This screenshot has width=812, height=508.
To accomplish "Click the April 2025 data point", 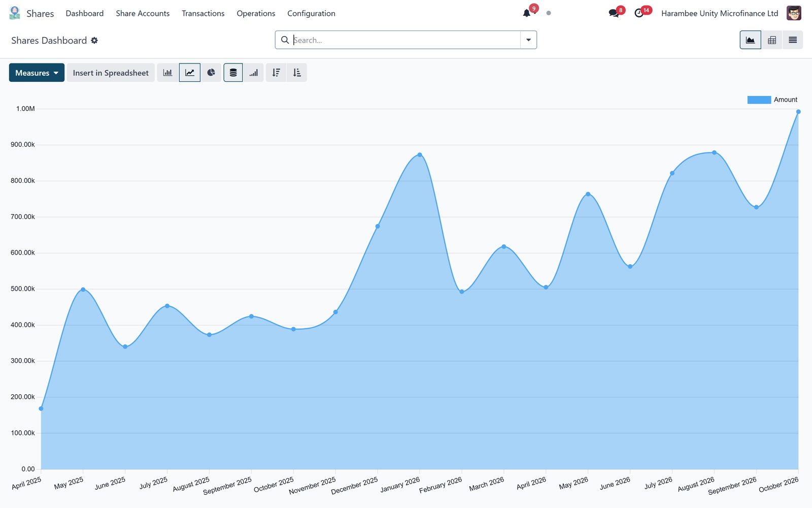I will coord(41,408).
